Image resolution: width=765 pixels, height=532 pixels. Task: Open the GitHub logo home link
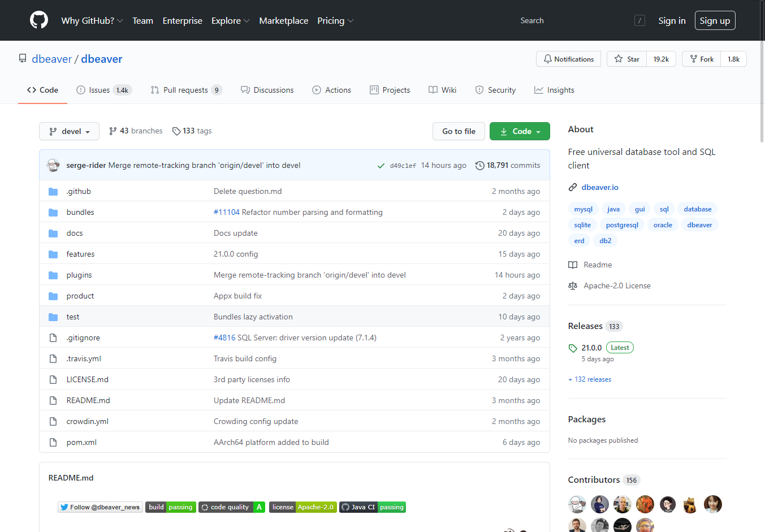coord(39,20)
